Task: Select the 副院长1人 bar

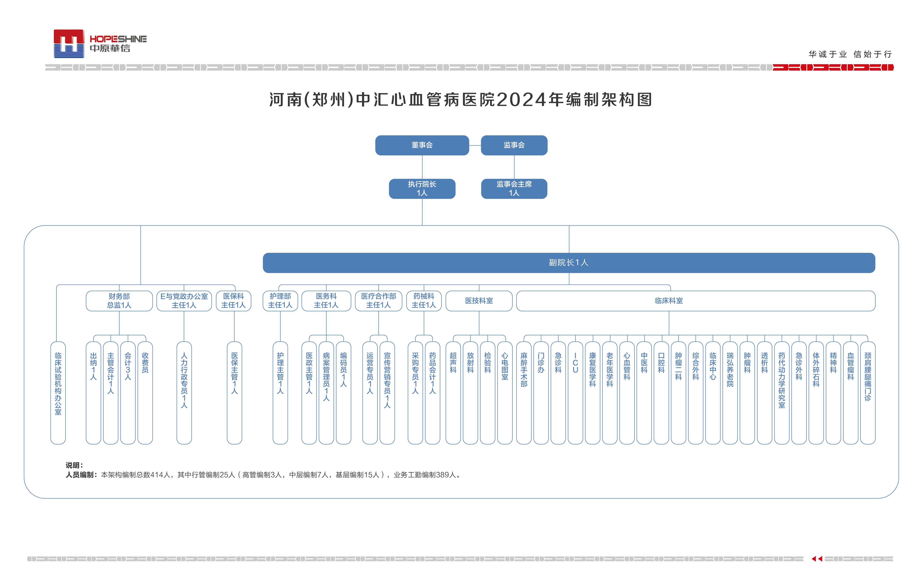Action: pos(569,263)
